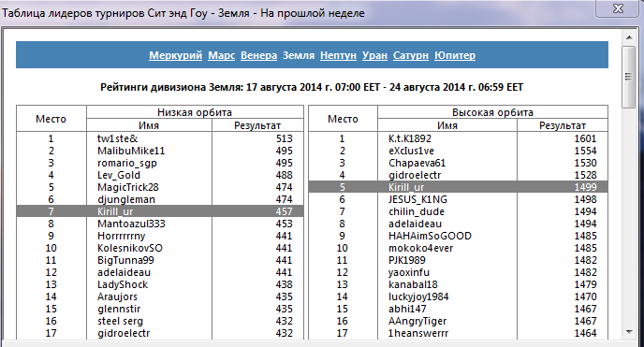
Task: Switch to the Сатурн division
Action: [411, 55]
